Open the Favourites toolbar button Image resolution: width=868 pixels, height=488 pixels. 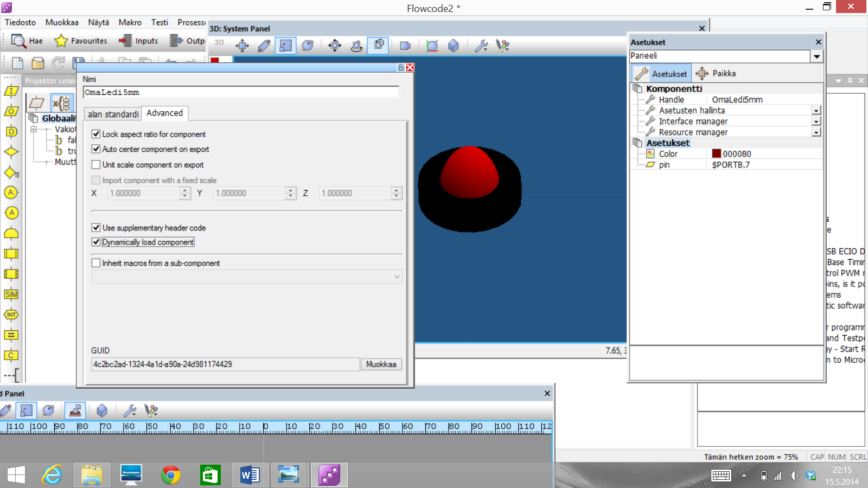[81, 41]
